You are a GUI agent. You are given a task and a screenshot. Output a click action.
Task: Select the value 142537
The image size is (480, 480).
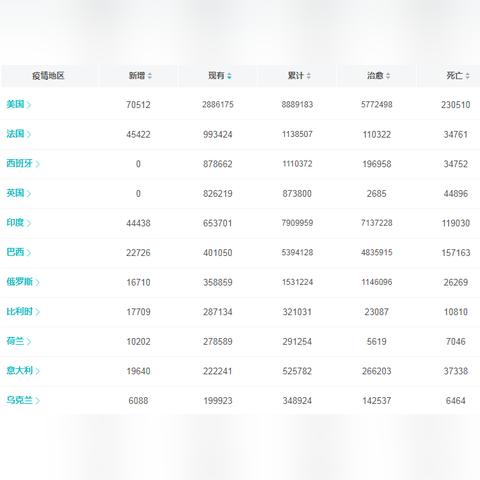[x=377, y=401]
